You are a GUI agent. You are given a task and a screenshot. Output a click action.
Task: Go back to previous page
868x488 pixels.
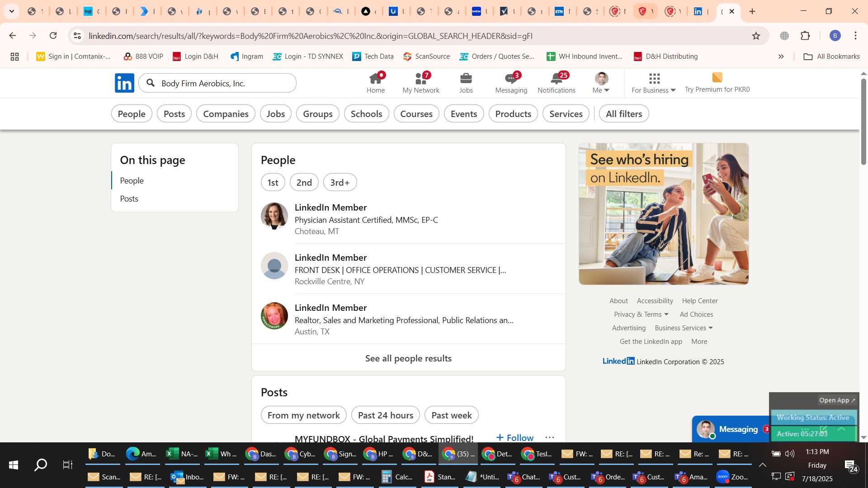click(x=12, y=36)
